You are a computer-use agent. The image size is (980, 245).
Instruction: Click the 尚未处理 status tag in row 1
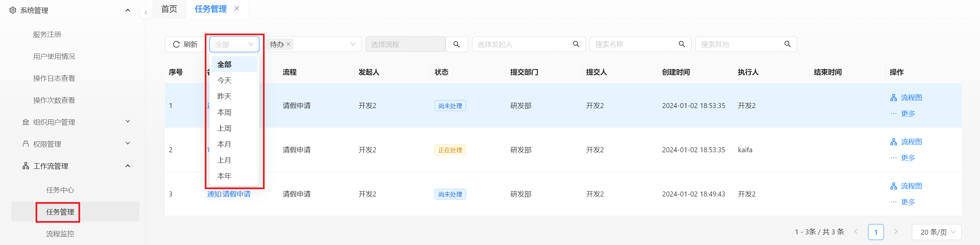pos(450,106)
